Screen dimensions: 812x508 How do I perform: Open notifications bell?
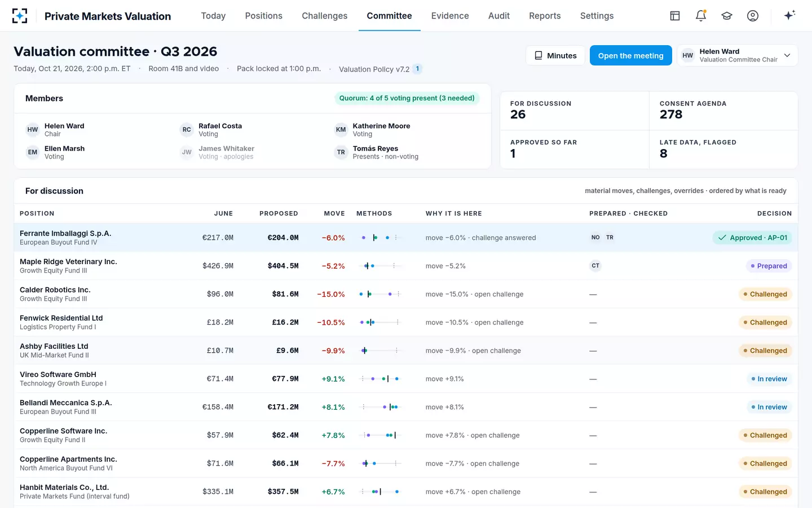701,16
